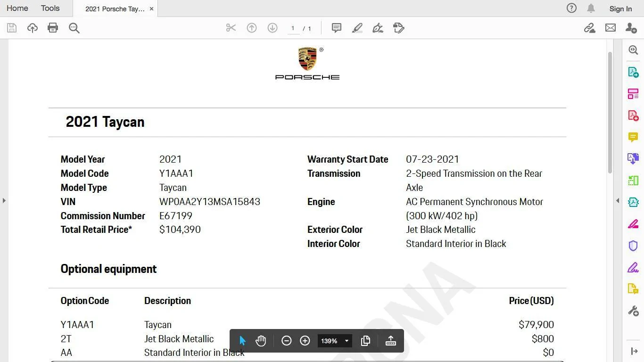Dock the floating toolbar icon
Viewport: 644px width, 362px height.
coord(391,341)
